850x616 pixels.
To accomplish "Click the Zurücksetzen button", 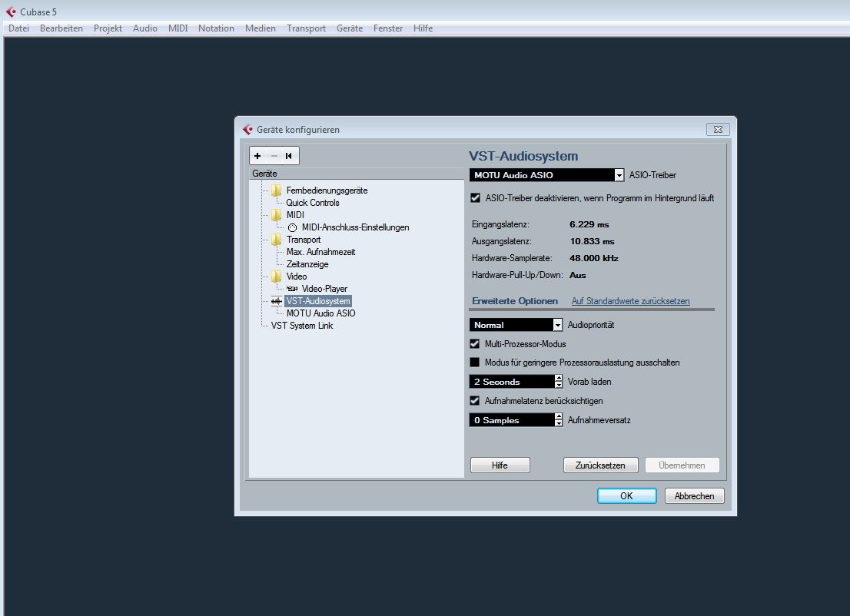I will click(601, 465).
